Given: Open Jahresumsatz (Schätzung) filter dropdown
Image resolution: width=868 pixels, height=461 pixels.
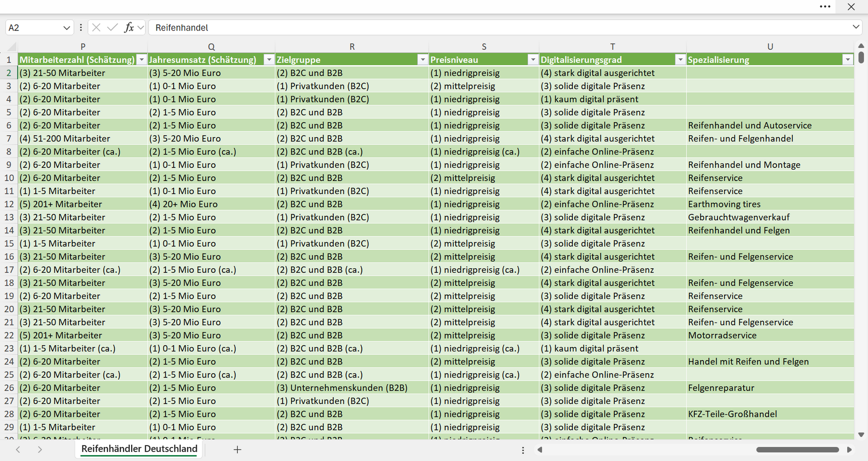Looking at the screenshot, I should pyautogui.click(x=269, y=60).
